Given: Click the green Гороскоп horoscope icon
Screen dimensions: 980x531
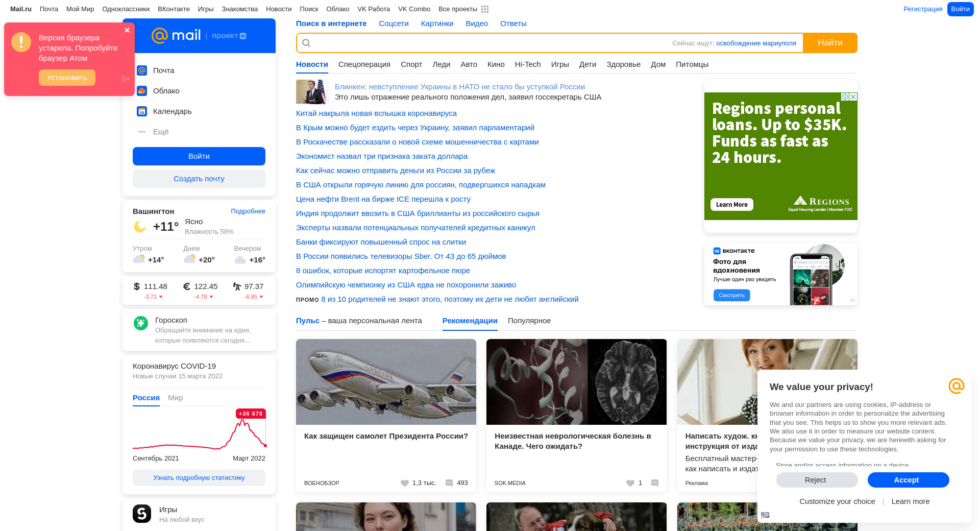Looking at the screenshot, I should [x=141, y=323].
